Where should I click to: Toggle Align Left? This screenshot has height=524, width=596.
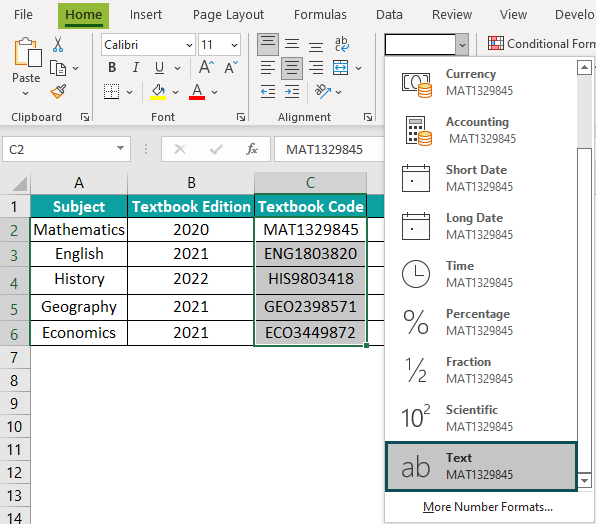click(268, 68)
